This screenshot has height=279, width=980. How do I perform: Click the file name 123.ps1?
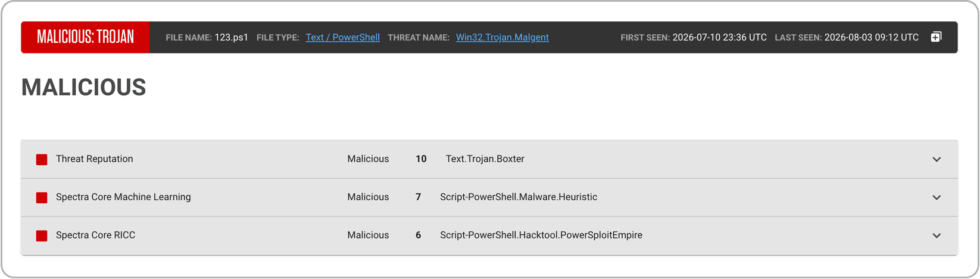pos(231,37)
